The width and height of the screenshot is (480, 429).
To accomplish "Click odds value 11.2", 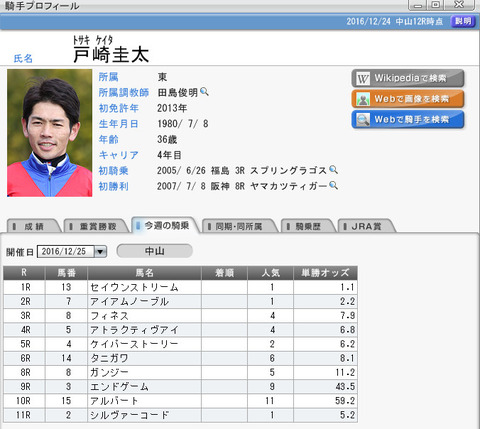I will [x=345, y=372].
